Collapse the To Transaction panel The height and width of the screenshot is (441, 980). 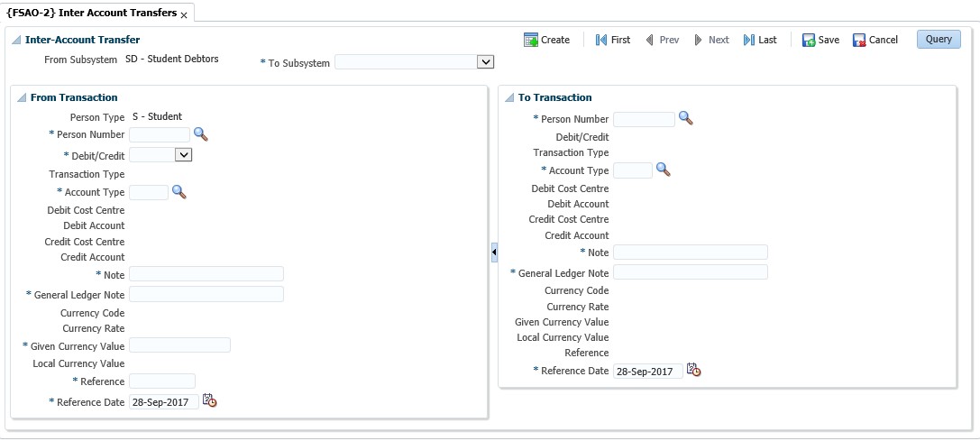point(509,98)
